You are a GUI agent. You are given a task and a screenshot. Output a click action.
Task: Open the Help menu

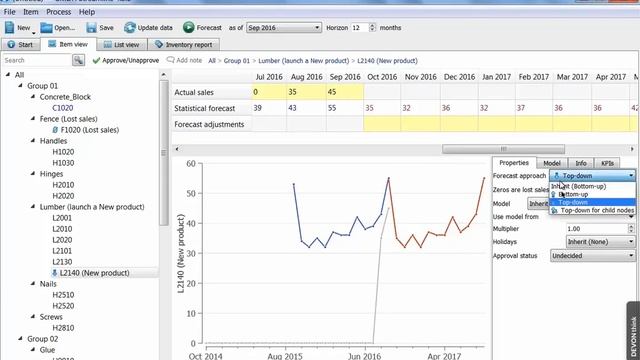point(87,12)
